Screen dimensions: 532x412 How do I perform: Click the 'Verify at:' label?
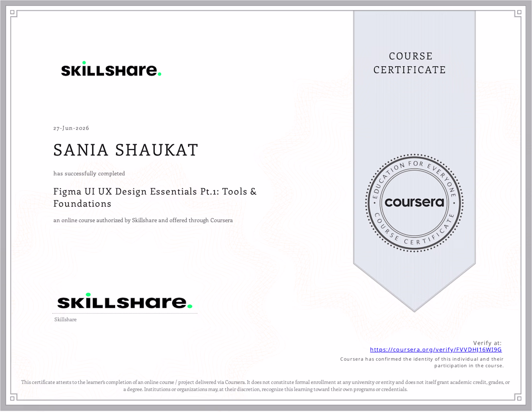487,343
